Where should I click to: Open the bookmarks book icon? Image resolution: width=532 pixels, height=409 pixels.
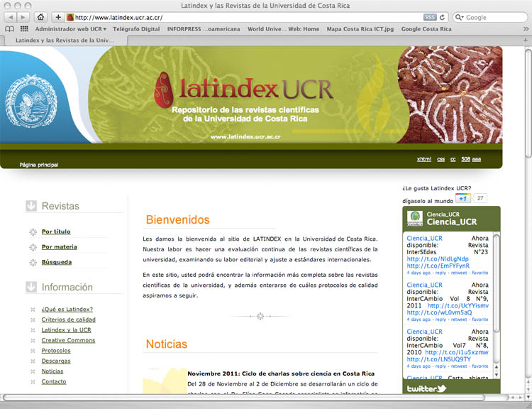pos(9,29)
